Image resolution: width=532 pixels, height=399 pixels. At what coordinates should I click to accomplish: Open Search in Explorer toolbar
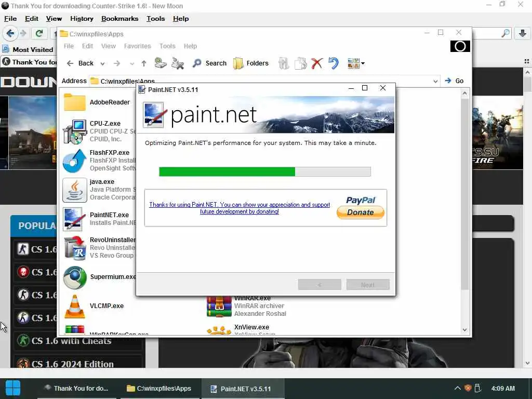pyautogui.click(x=209, y=63)
